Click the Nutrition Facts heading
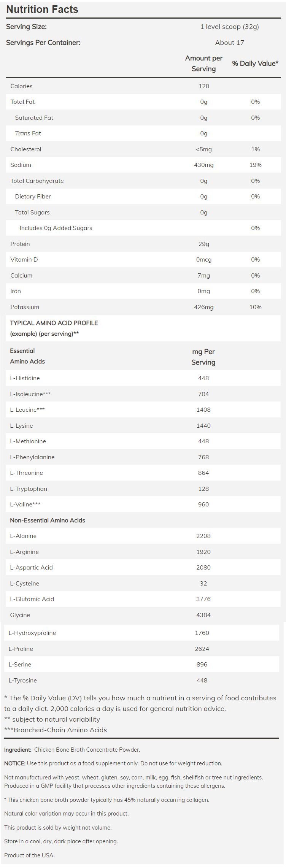 tap(42, 10)
